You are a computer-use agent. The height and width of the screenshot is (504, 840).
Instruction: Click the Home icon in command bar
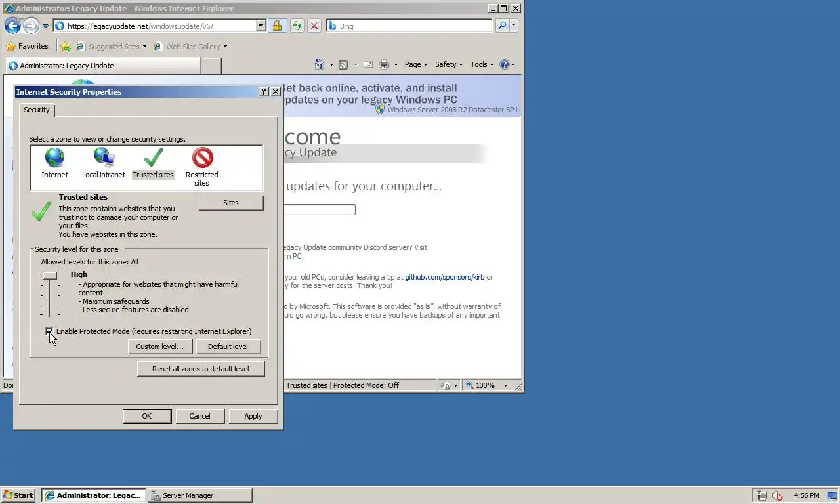pyautogui.click(x=320, y=64)
